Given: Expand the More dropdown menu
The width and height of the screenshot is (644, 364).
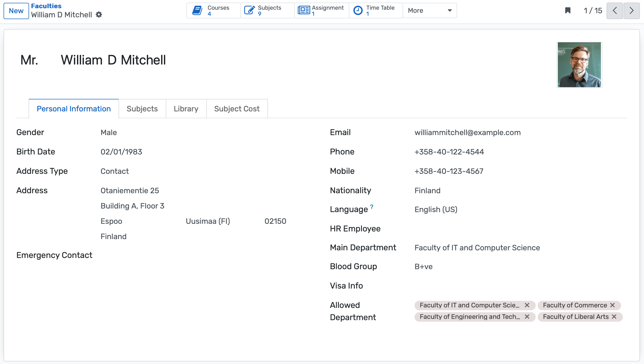Looking at the screenshot, I should point(430,10).
